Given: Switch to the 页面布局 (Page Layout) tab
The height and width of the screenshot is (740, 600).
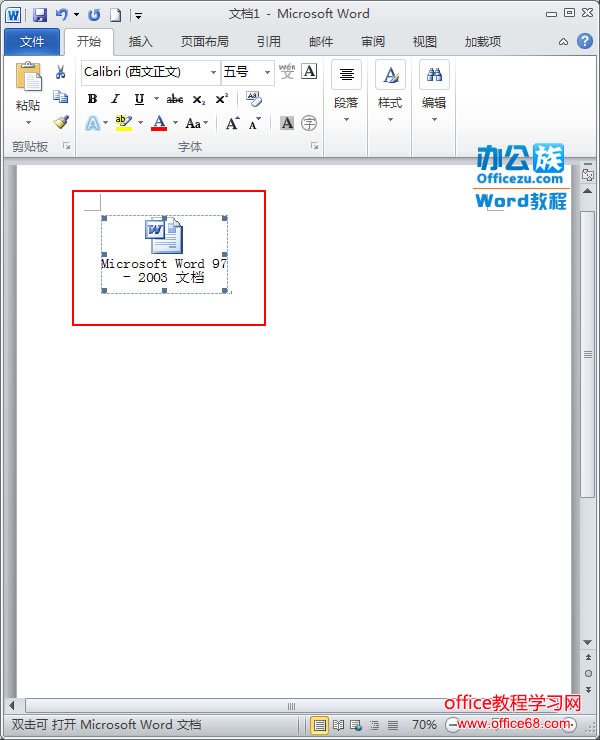Looking at the screenshot, I should point(204,42).
